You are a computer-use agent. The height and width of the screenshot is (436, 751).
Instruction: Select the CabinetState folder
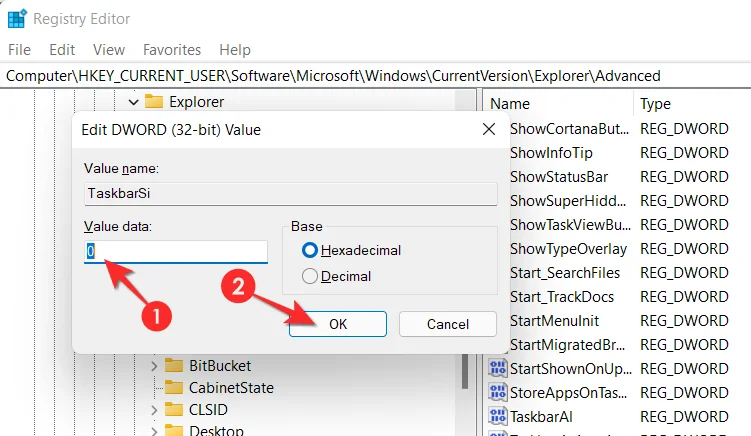231,388
